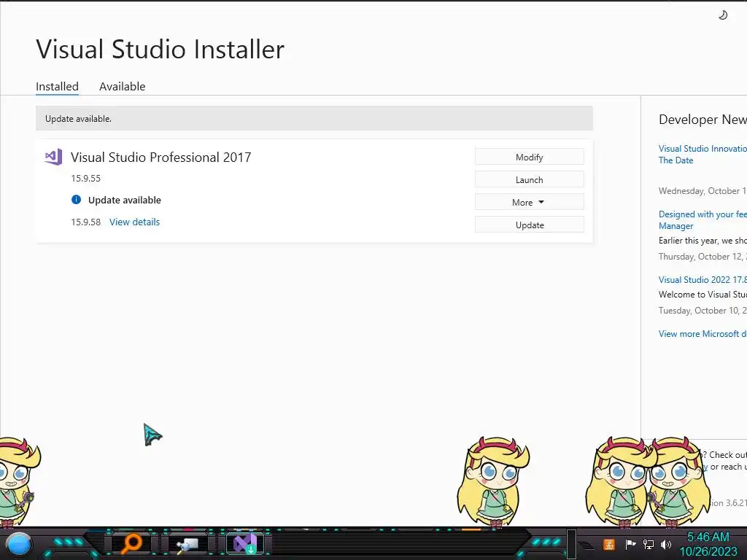Click the installed version number 15.9.55

86,178
